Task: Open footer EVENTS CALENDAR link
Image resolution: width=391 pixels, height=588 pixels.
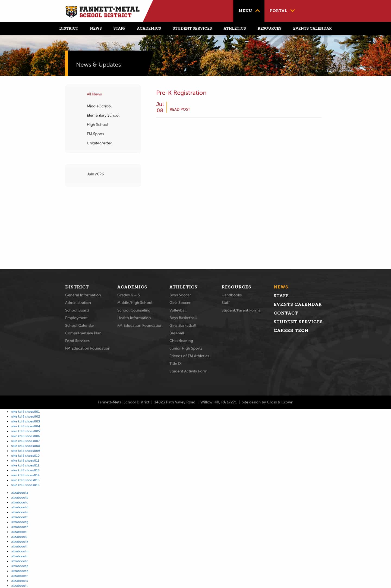Action: tap(298, 304)
